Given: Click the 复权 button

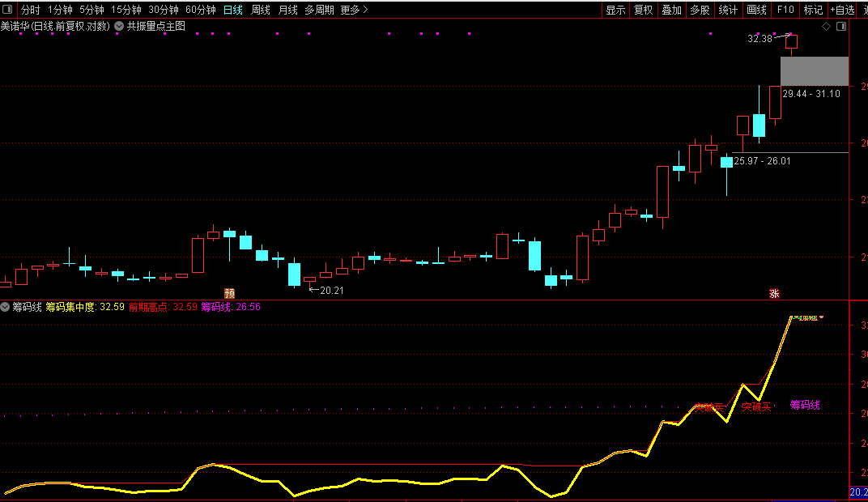Looking at the screenshot, I should click(x=643, y=10).
